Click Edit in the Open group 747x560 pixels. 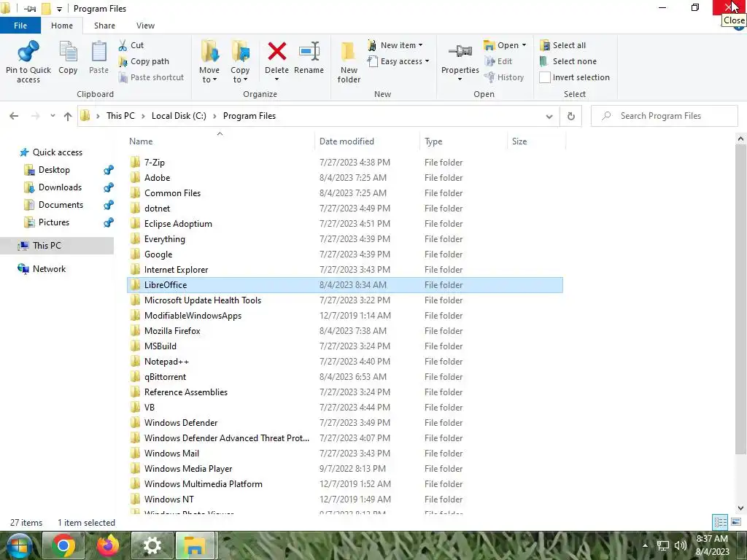tap(498, 61)
